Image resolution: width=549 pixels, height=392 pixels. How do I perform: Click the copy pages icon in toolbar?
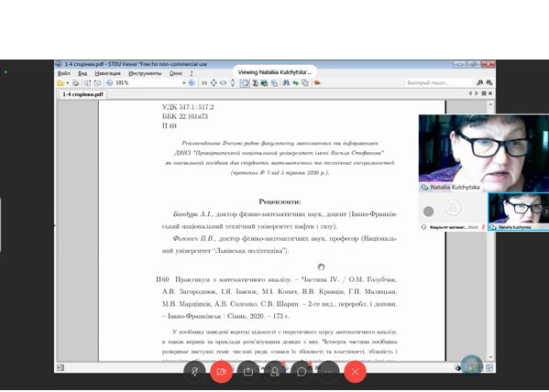tap(305, 83)
